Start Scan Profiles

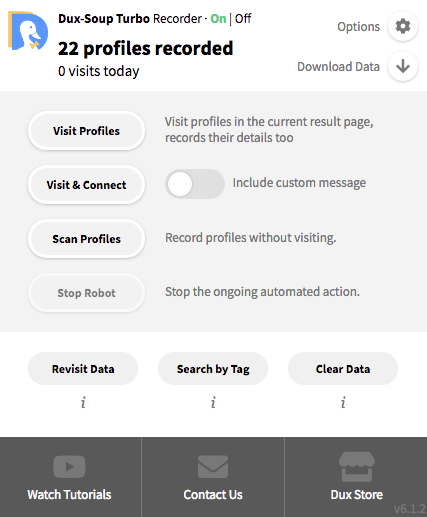point(86,239)
